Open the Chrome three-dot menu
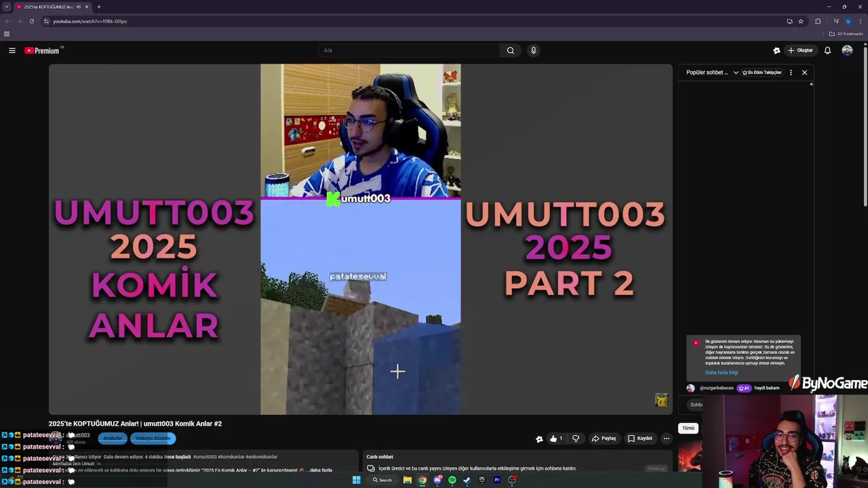The image size is (868, 488). [860, 21]
